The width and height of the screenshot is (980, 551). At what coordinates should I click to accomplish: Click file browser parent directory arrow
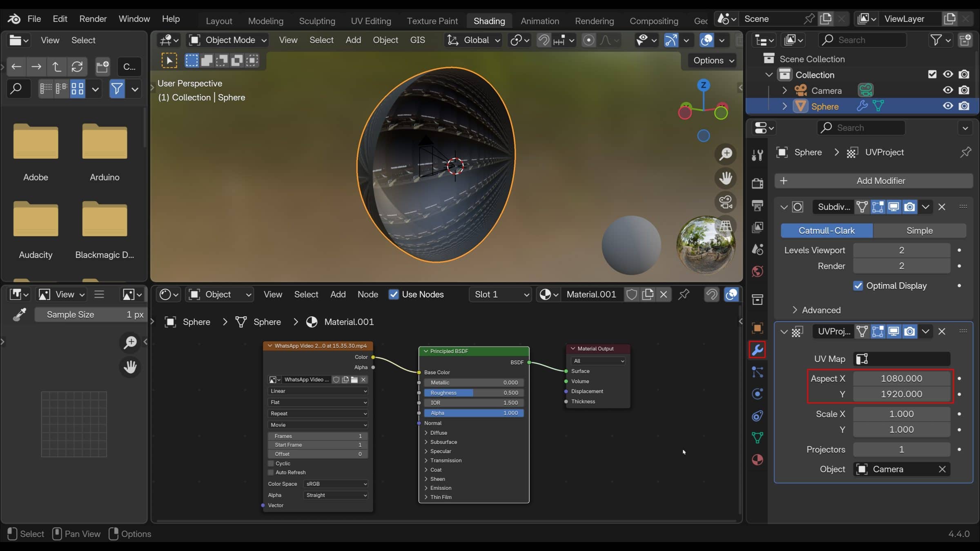[57, 67]
